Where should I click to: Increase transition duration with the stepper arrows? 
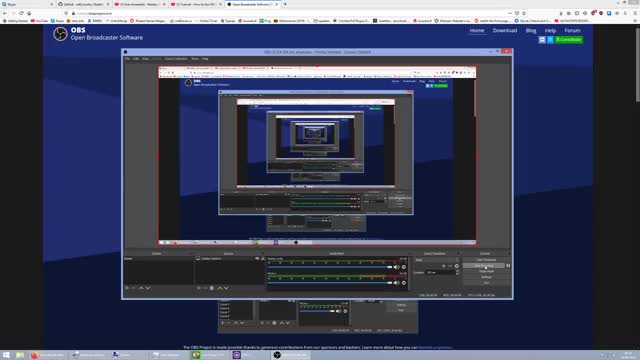pyautogui.click(x=458, y=271)
